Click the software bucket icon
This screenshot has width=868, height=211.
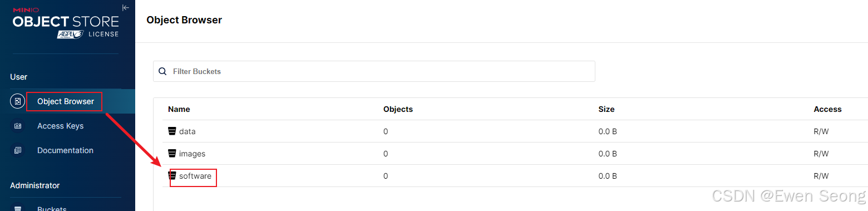tap(172, 176)
